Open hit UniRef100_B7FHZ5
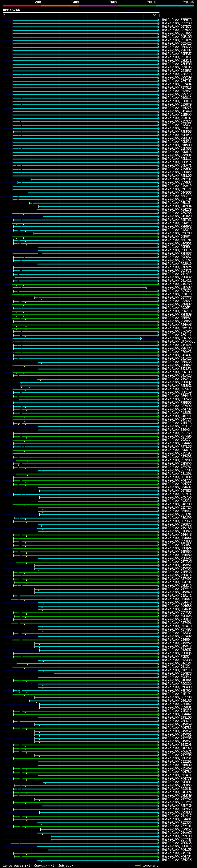This screenshot has height=868, width=197. pos(177,20)
